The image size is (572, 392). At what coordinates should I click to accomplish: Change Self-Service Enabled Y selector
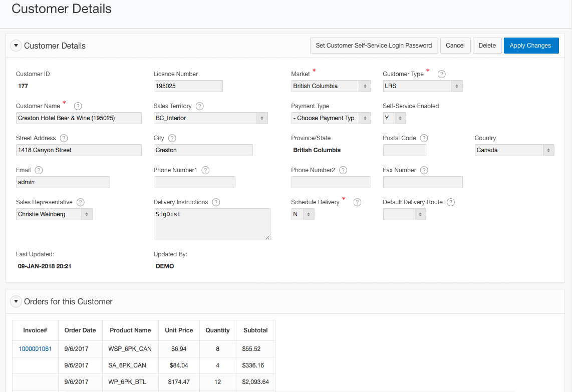point(394,118)
